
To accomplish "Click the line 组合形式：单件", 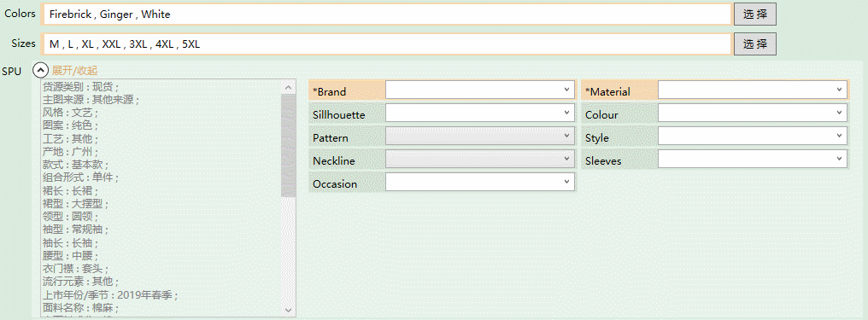I will tap(81, 178).
